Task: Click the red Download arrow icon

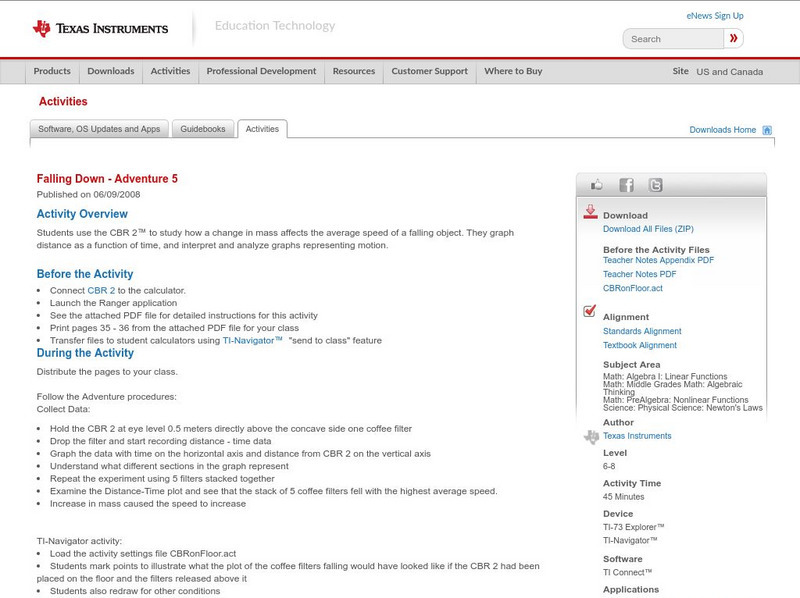Action: pos(590,212)
